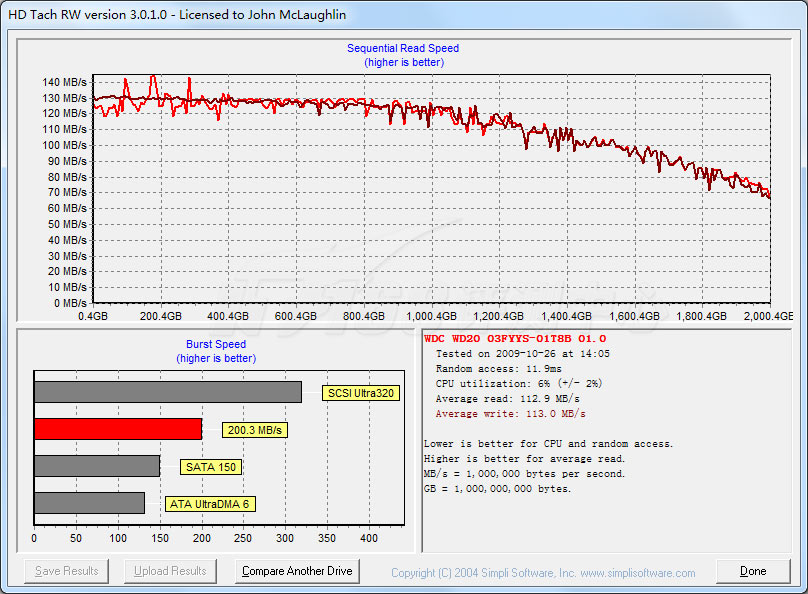Click the Average read 112.9 MB/s line
The image size is (808, 594).
[x=510, y=398]
